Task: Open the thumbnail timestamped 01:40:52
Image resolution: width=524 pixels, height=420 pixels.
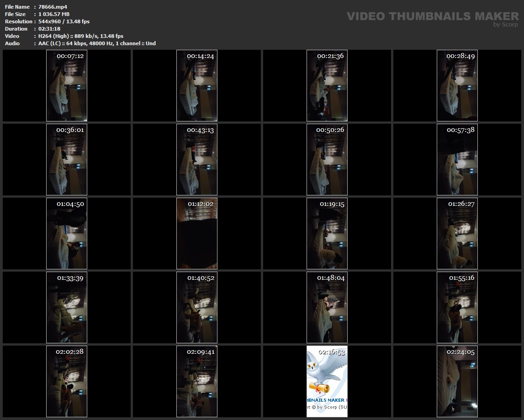Action: point(197,308)
